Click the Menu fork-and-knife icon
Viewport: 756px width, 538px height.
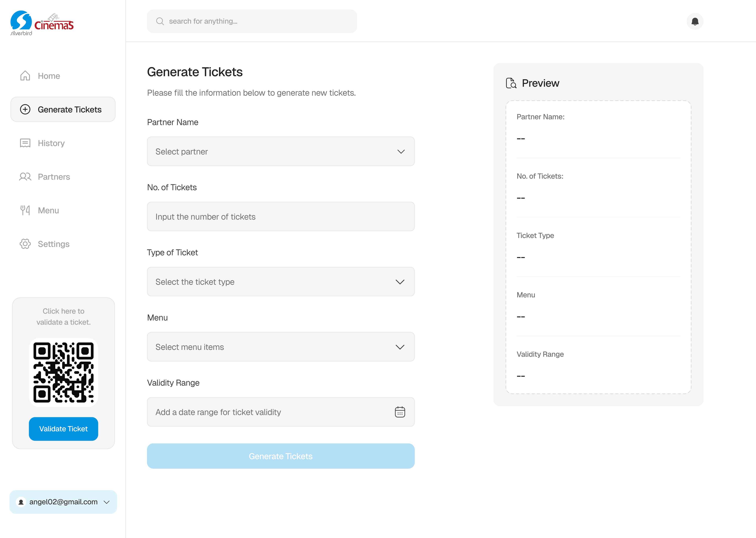tap(25, 210)
